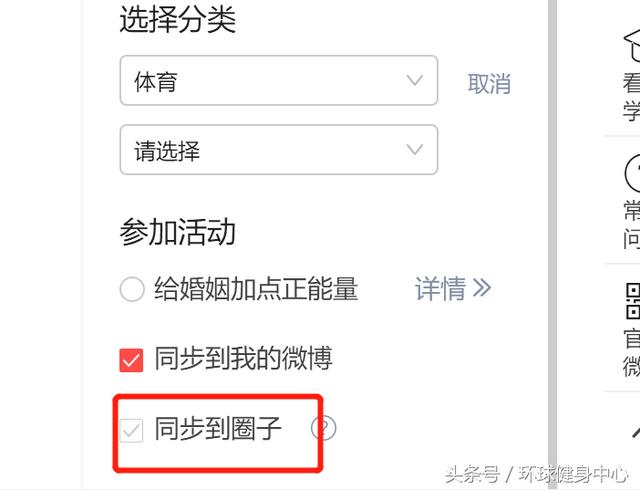Click the gray vertical scrollbar
This screenshot has width=640, height=490.
point(552,245)
